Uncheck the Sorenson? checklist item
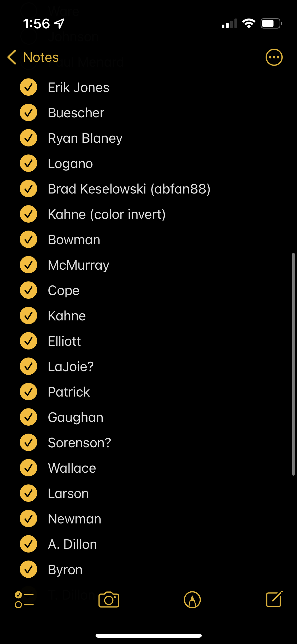Screen dimensions: 297x644 point(29,443)
